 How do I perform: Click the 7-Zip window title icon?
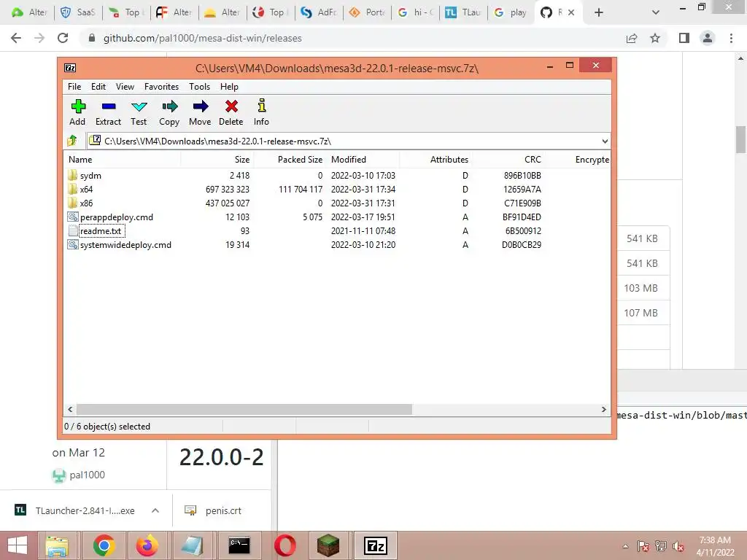(x=70, y=68)
